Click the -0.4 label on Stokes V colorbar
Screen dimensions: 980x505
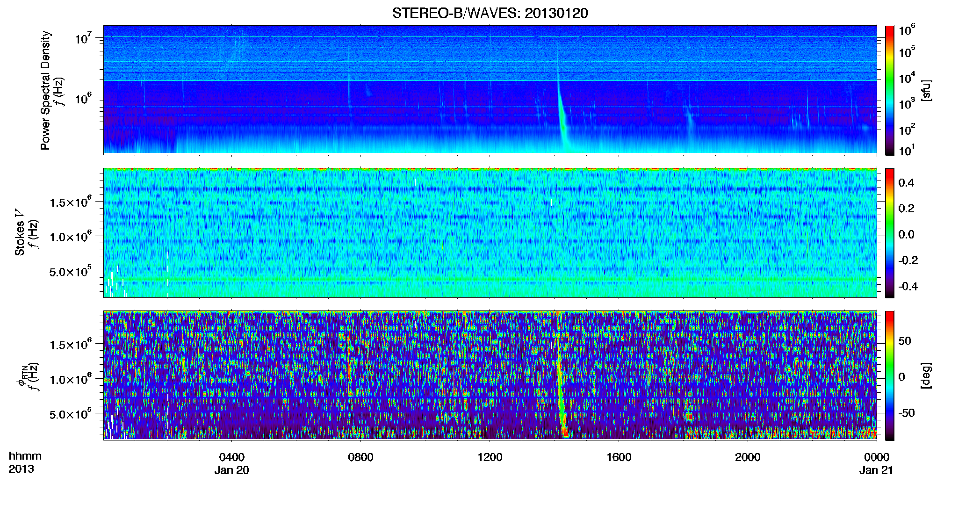click(x=908, y=286)
